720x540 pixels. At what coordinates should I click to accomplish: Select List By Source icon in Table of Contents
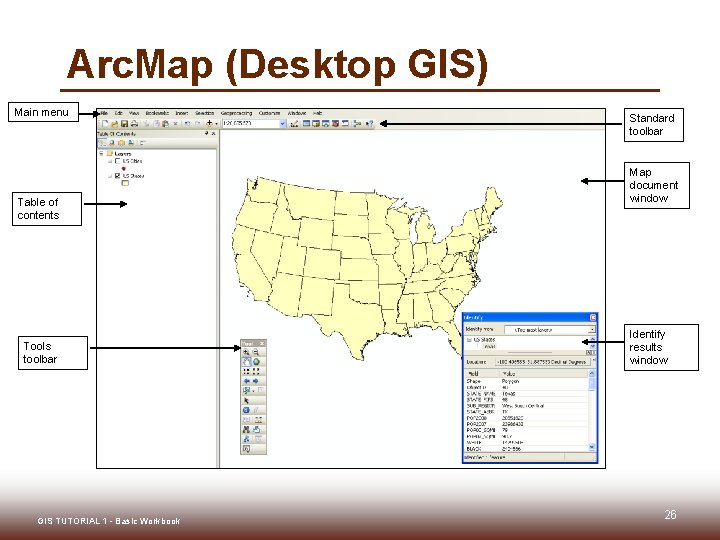(112, 143)
